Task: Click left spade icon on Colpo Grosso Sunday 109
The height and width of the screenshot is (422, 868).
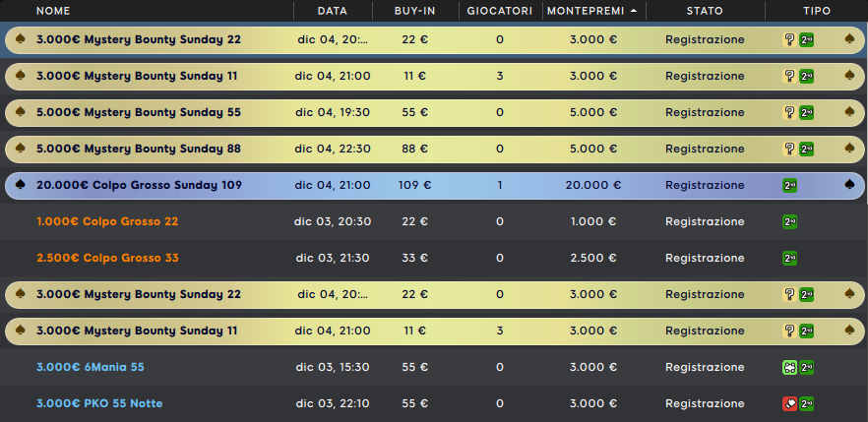Action: click(x=21, y=185)
